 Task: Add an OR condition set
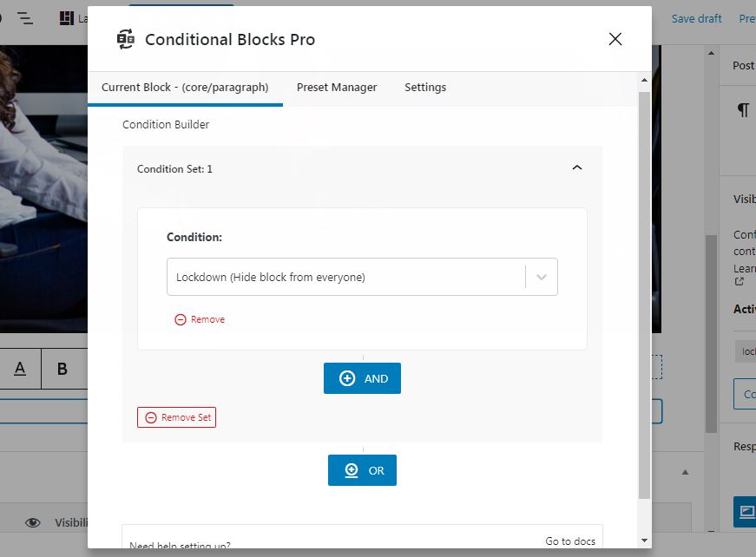(362, 470)
